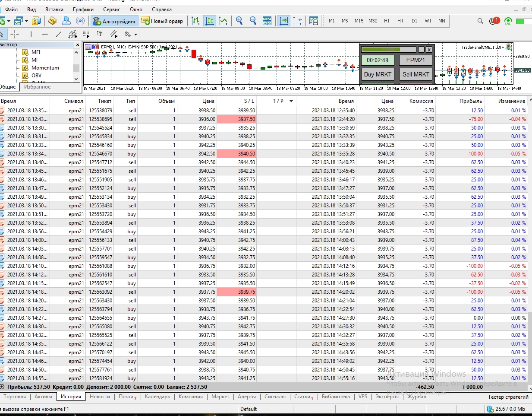Screen dimensions: 532x416
Task: Select the draw trendline tool
Action: [59, 34]
